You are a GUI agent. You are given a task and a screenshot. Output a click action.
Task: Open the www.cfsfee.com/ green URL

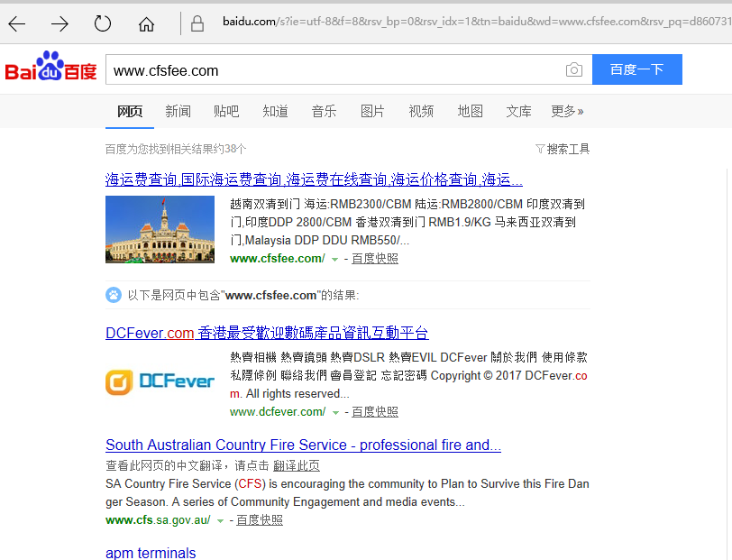(278, 258)
